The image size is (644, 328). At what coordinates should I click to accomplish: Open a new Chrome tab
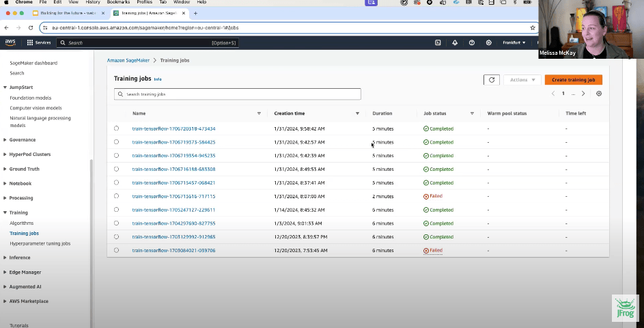coord(195,13)
